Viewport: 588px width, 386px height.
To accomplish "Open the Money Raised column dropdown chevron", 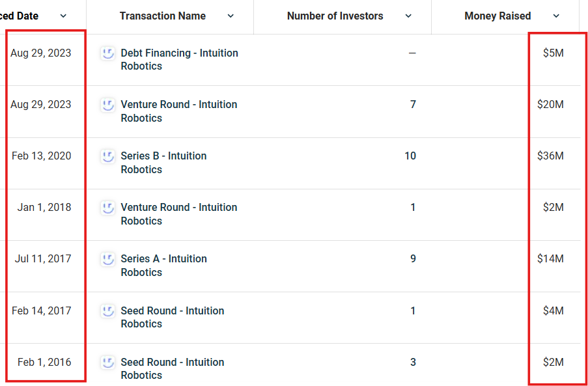I will pos(556,16).
